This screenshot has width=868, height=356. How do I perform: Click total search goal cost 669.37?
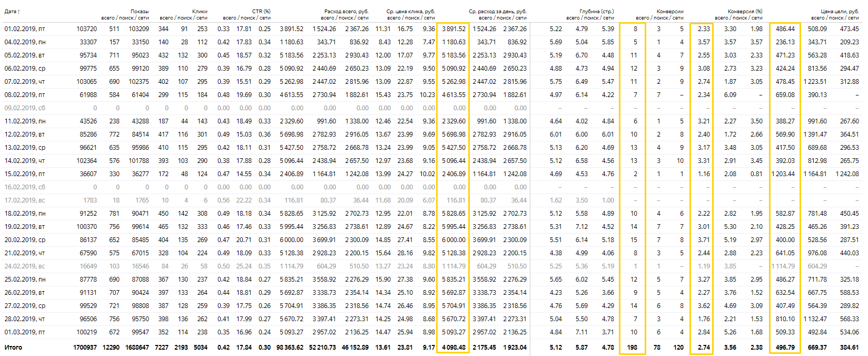(817, 348)
